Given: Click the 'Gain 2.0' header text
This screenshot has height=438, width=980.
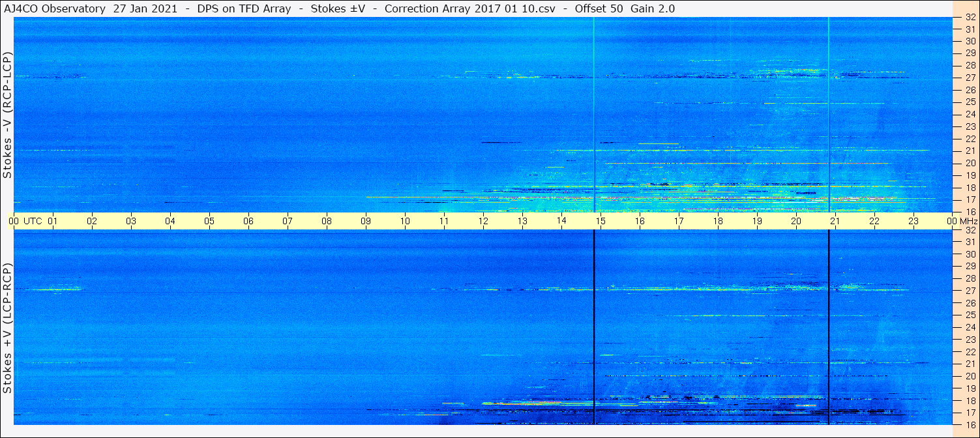Looking at the screenshot, I should (653, 8).
